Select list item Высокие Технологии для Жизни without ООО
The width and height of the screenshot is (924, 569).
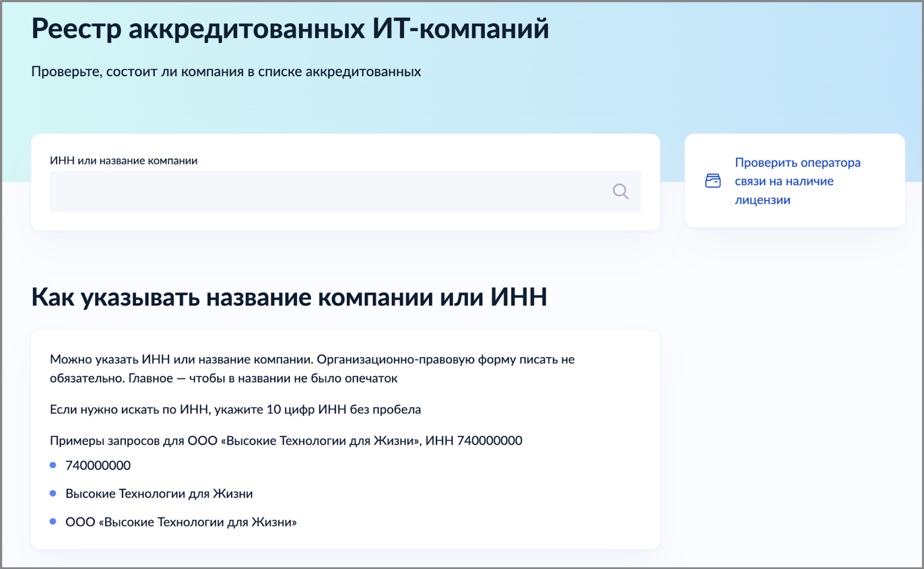tap(159, 494)
